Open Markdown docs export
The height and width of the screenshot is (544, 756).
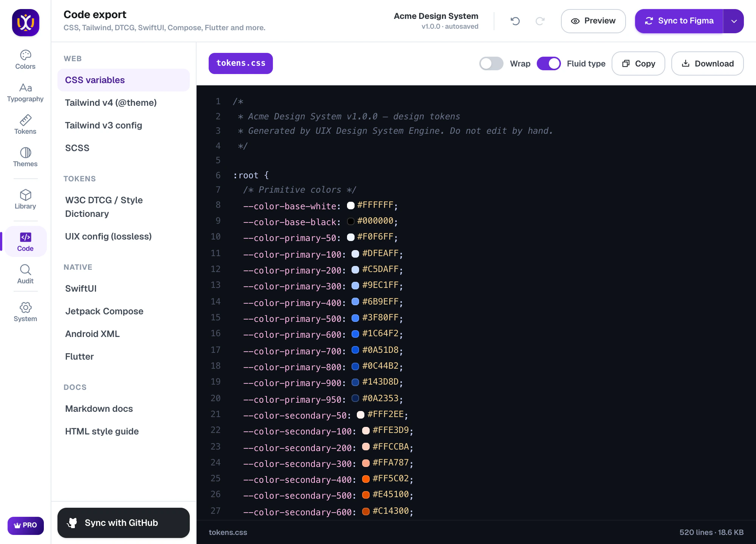124,409
